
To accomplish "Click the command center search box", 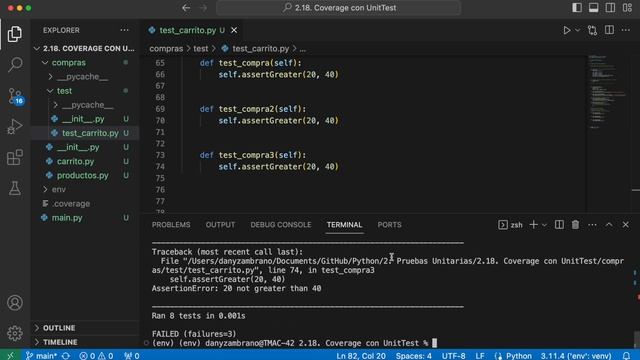I will pyautogui.click(x=339, y=8).
